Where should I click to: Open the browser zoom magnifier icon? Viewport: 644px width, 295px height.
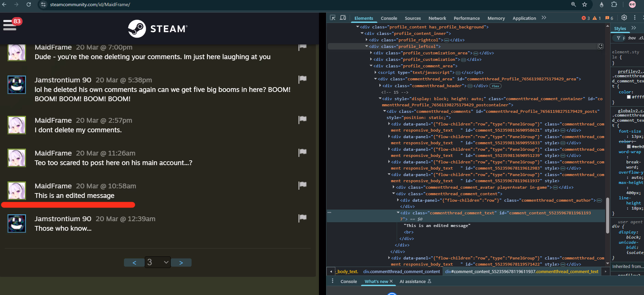[x=574, y=4]
